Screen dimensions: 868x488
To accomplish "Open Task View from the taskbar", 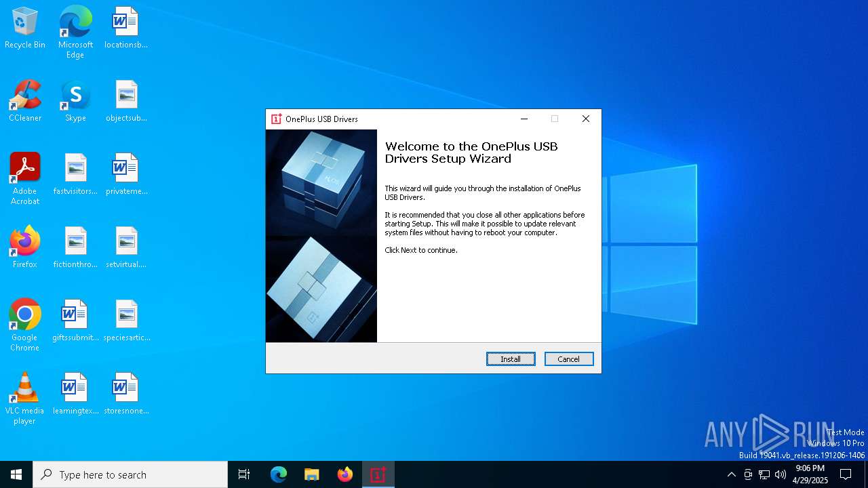I will (244, 474).
